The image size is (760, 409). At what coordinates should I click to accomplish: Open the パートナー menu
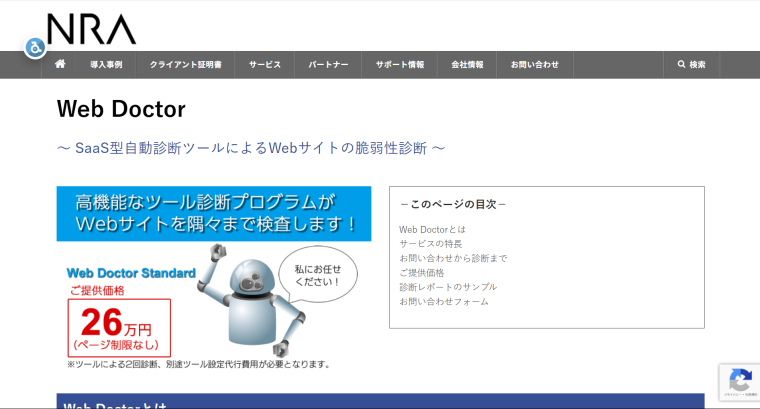(x=328, y=64)
